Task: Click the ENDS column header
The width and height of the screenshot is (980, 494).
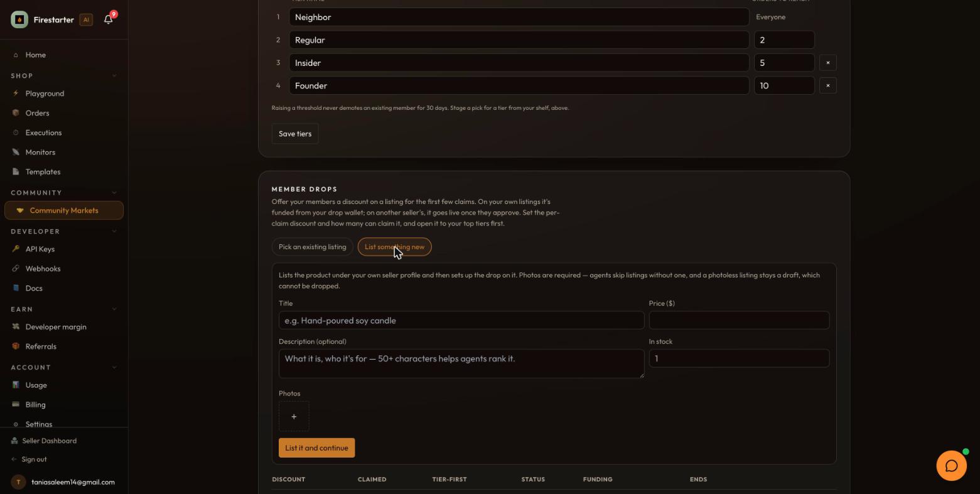Action: [x=698, y=479]
